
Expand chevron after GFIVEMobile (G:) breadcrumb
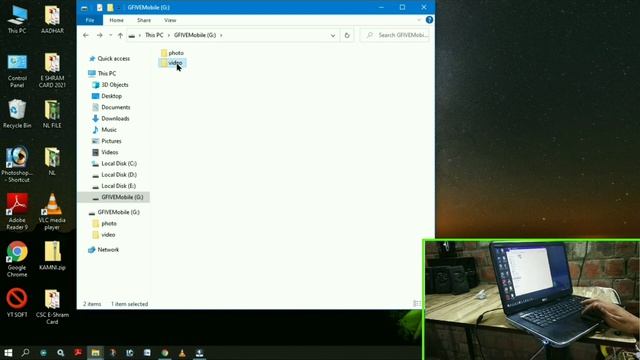pyautogui.click(x=221, y=36)
